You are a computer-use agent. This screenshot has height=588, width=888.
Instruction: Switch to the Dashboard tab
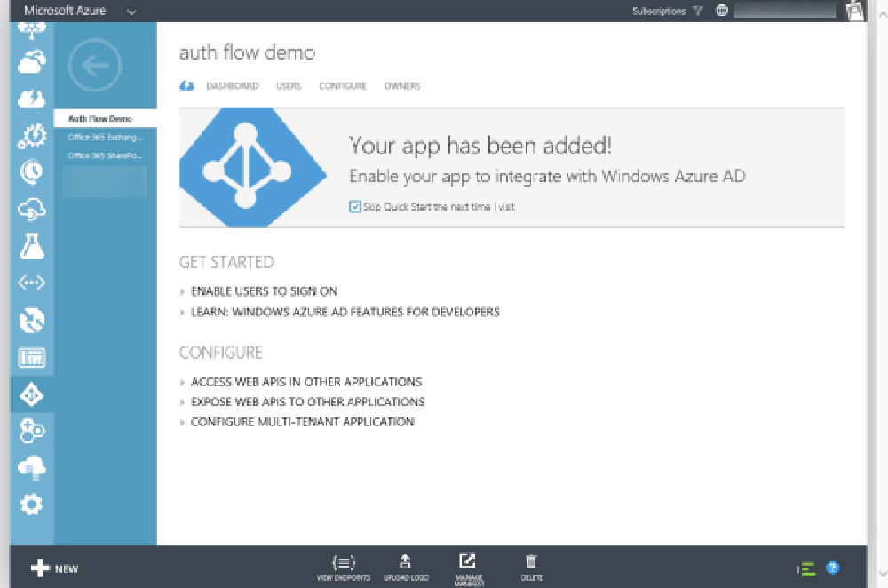[232, 86]
